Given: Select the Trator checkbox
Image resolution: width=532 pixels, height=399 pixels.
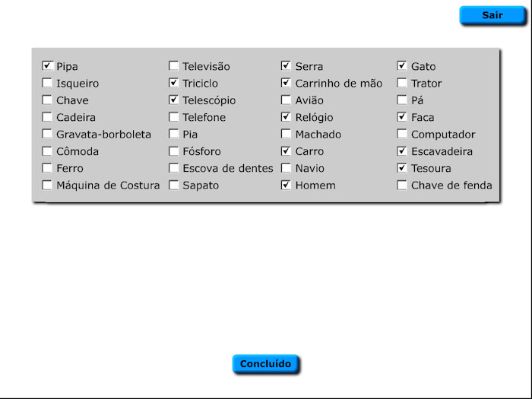Looking at the screenshot, I should (402, 83).
